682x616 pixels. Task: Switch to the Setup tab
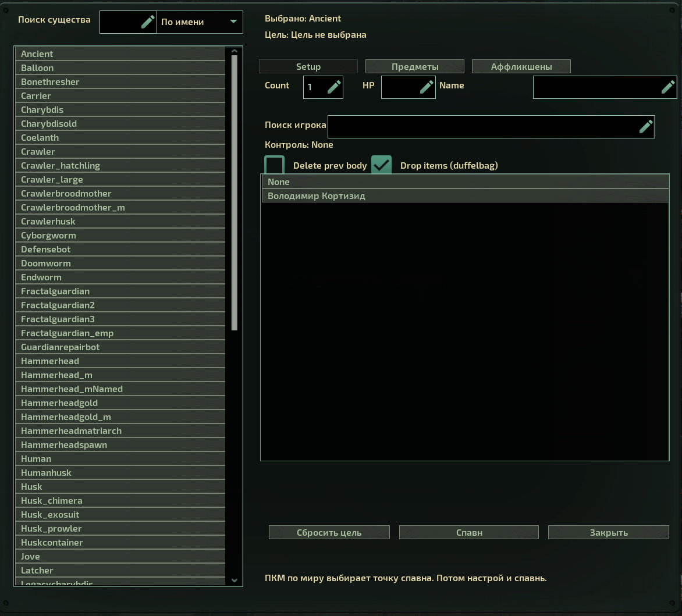coord(308,66)
